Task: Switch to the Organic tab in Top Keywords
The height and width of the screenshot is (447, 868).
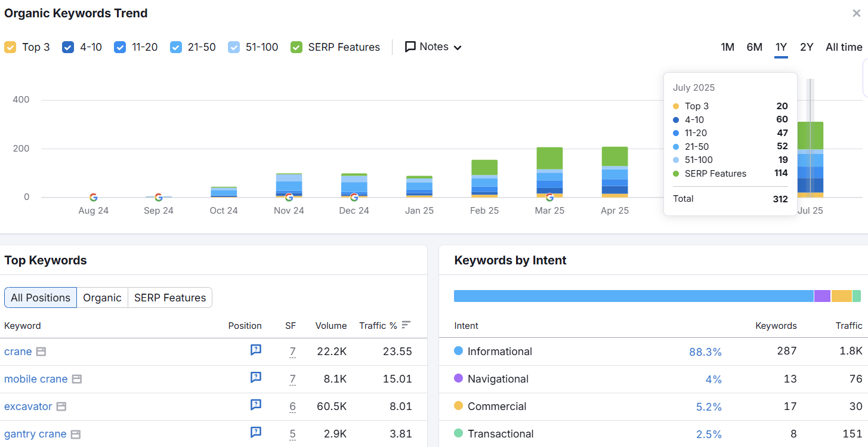Action: click(x=102, y=298)
